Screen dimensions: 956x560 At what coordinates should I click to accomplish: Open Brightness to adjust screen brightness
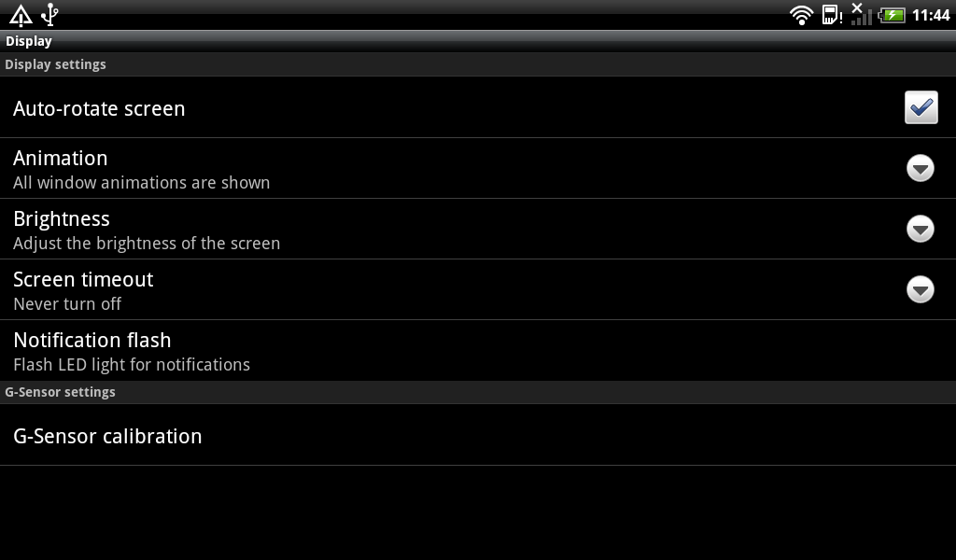[478, 229]
